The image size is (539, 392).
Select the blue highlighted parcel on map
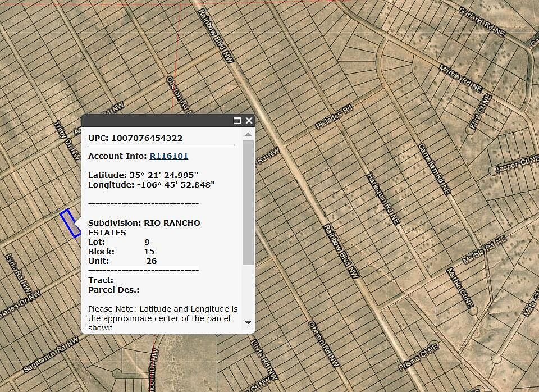pyautogui.click(x=70, y=224)
